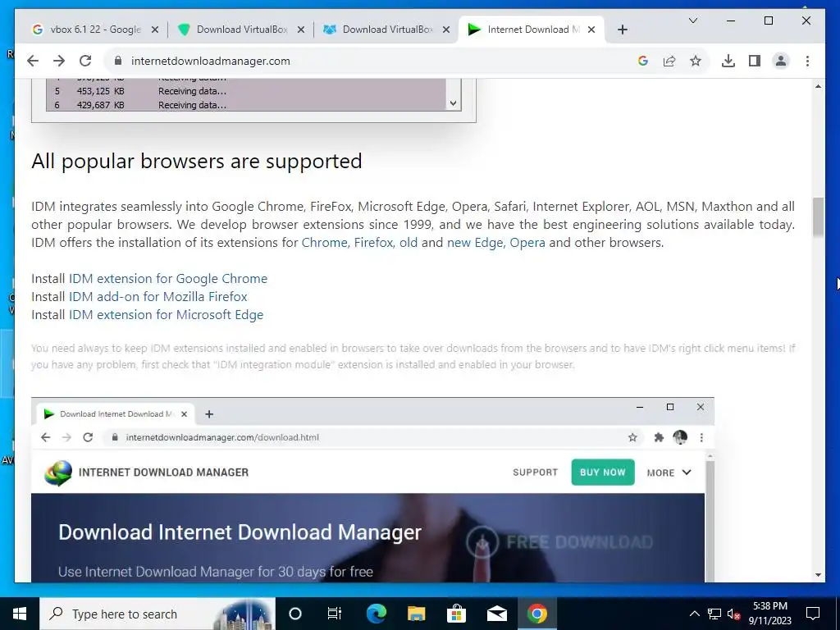View site information padlock icon

point(118,61)
